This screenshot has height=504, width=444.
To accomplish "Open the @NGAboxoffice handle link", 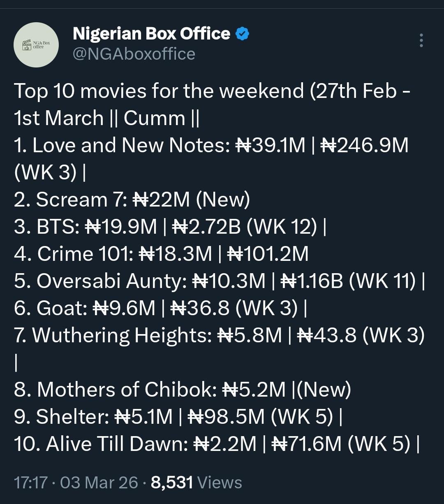I will click(134, 54).
